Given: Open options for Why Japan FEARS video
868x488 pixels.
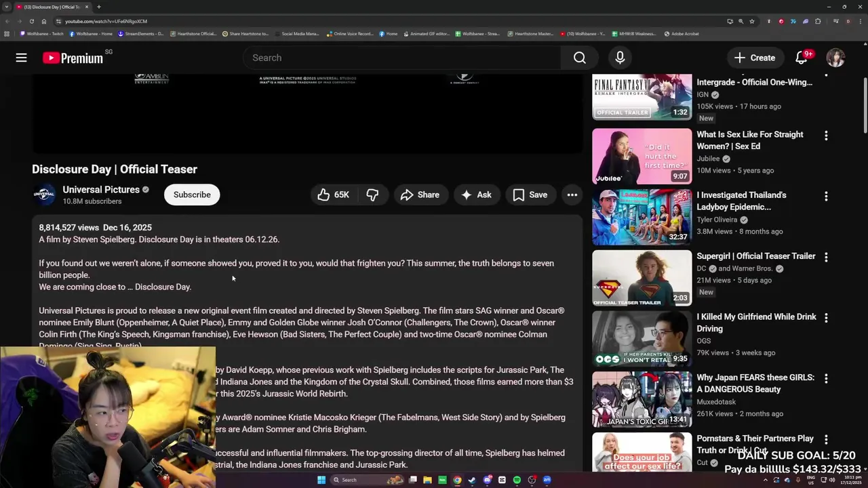Looking at the screenshot, I should coord(826,379).
